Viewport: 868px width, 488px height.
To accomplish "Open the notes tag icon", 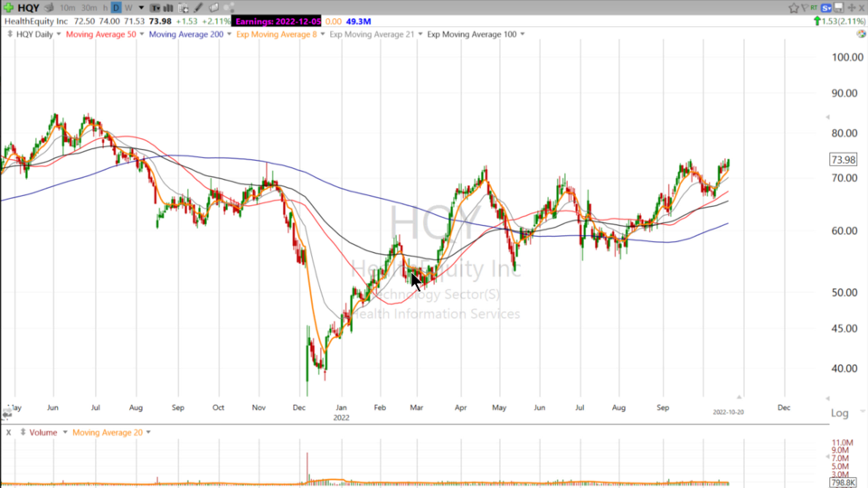I will click(213, 8).
